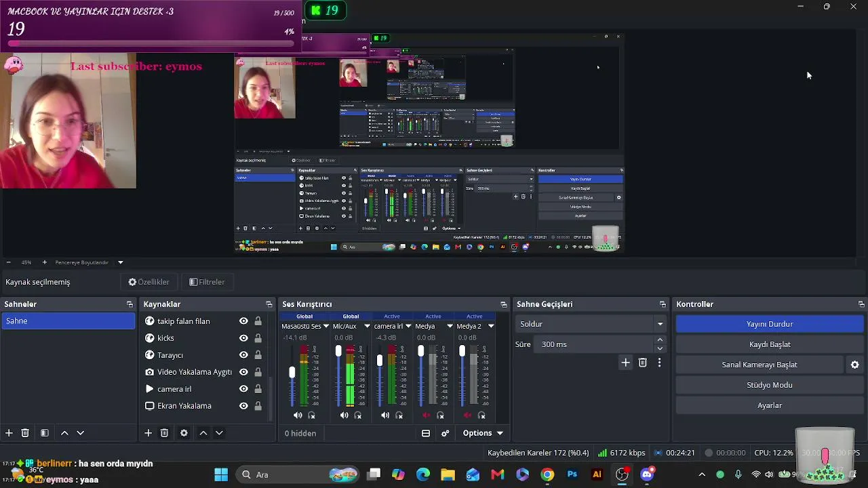This screenshot has width=868, height=488.
Task: Open Medya 2 channel dropdown arrow
Action: (491, 326)
